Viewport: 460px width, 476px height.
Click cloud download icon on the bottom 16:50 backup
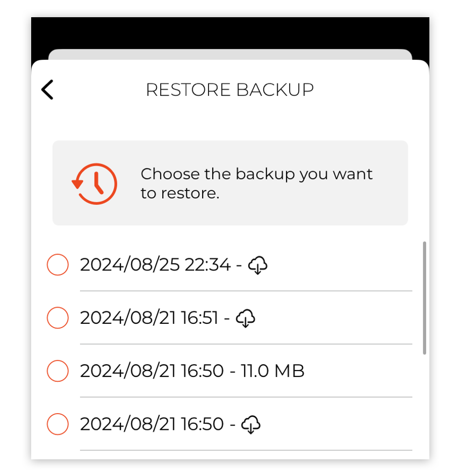click(x=250, y=424)
